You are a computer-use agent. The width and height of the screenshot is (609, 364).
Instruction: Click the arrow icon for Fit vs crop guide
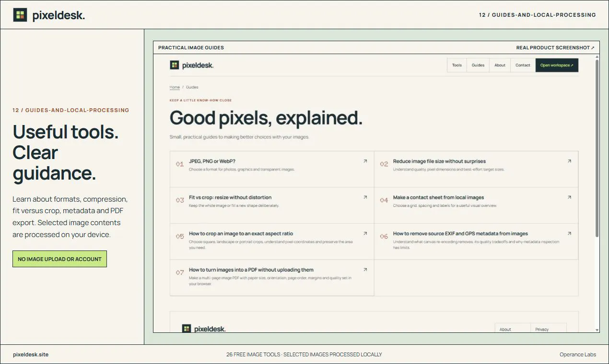pyautogui.click(x=365, y=197)
